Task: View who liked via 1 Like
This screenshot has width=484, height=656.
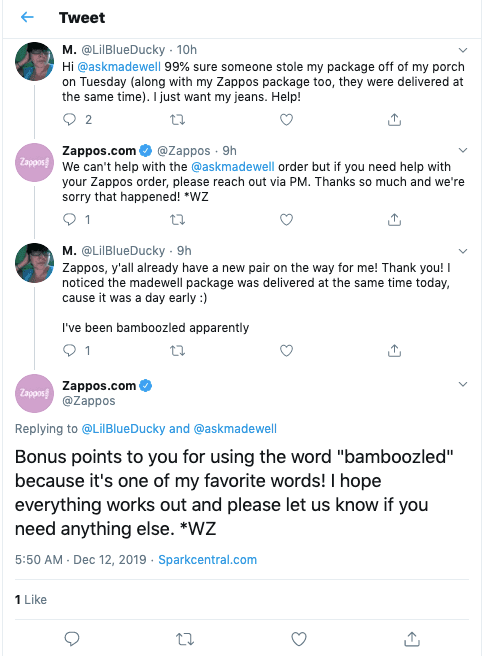Action: (31, 600)
